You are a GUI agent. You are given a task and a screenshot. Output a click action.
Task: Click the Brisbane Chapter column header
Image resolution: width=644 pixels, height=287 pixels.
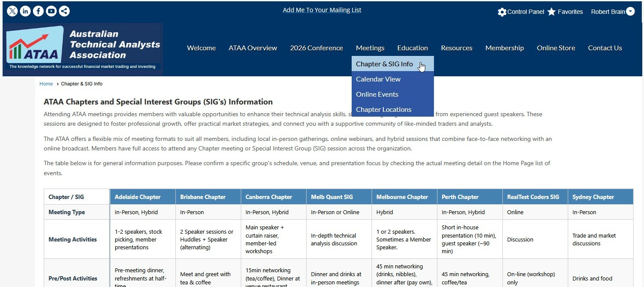click(x=208, y=197)
